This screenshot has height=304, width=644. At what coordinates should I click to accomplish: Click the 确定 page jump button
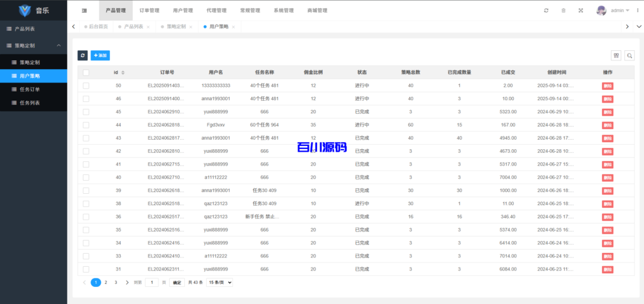pyautogui.click(x=177, y=283)
